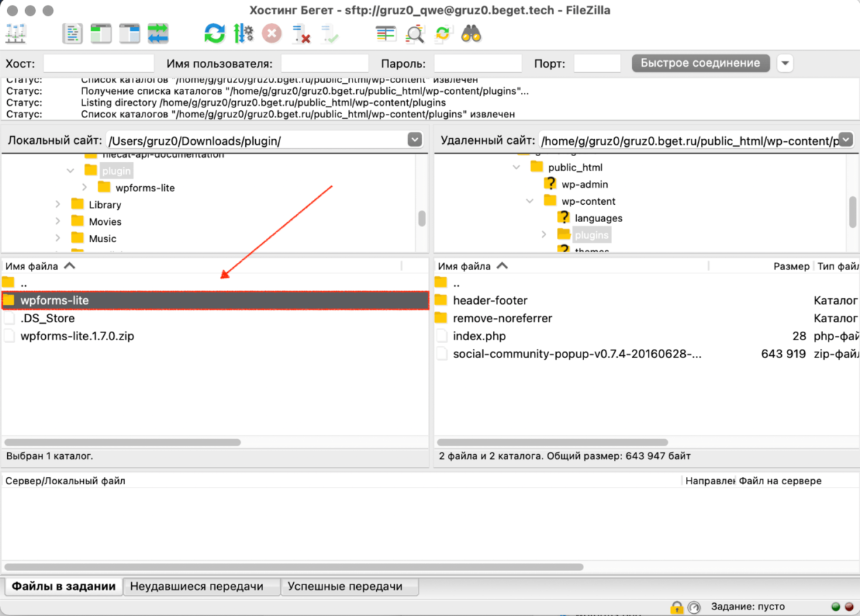Click the green refresh file list icon
Viewport: 860px width, 616px height.
tap(214, 33)
